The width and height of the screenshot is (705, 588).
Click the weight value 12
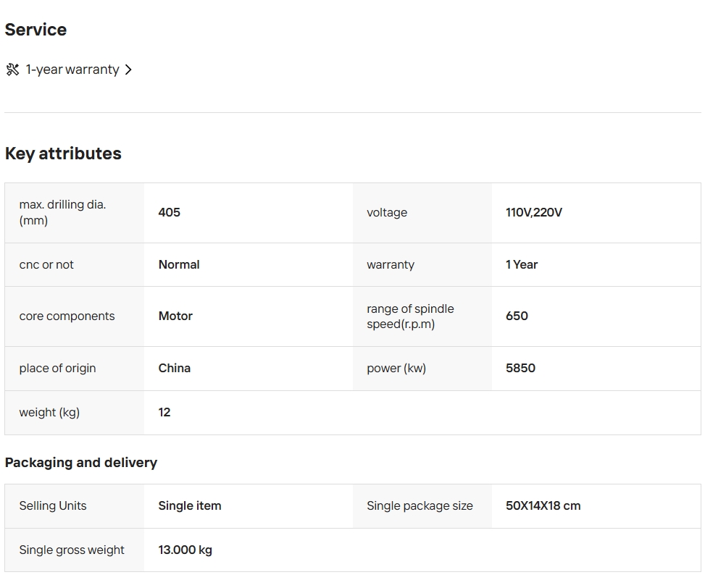pyautogui.click(x=164, y=412)
